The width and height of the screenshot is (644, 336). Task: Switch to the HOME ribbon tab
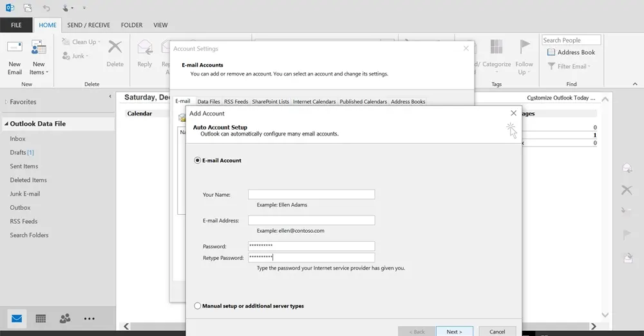(x=48, y=25)
